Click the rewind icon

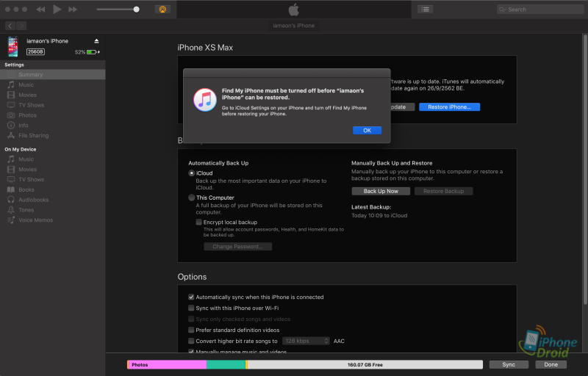click(x=40, y=10)
